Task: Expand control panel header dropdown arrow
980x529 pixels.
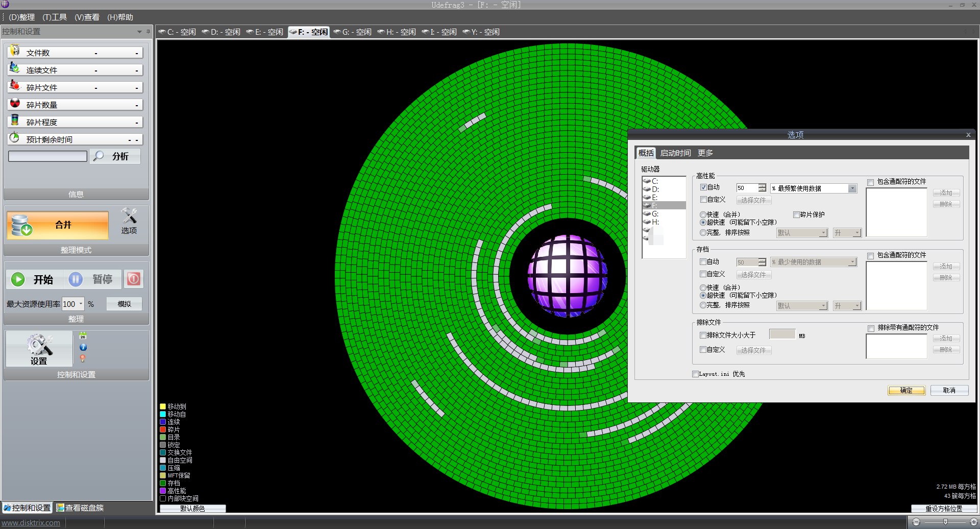Action: click(139, 32)
